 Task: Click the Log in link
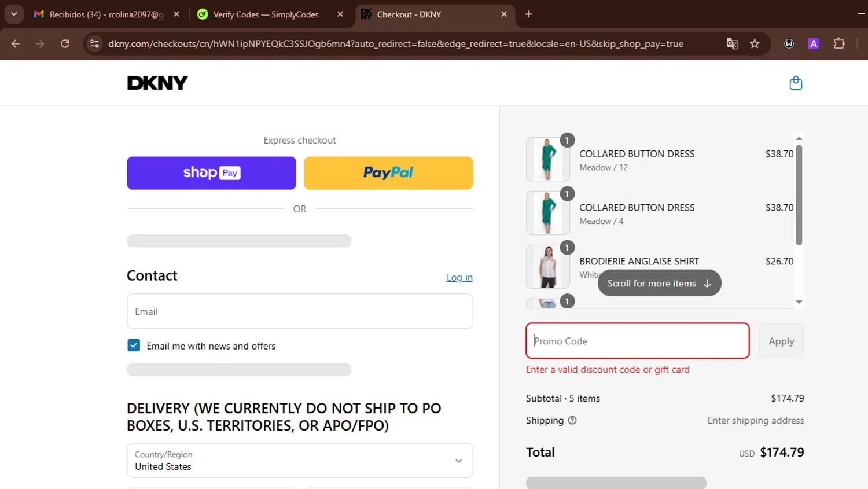point(459,277)
